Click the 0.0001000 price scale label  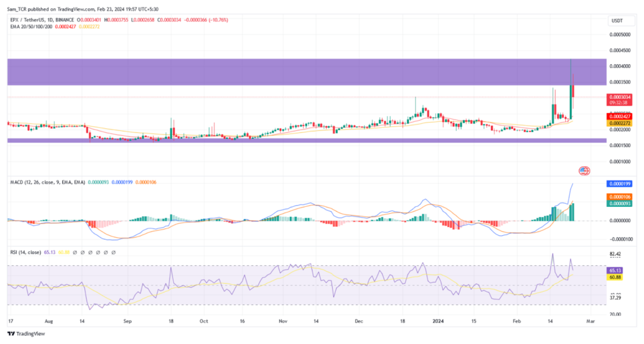619,162
